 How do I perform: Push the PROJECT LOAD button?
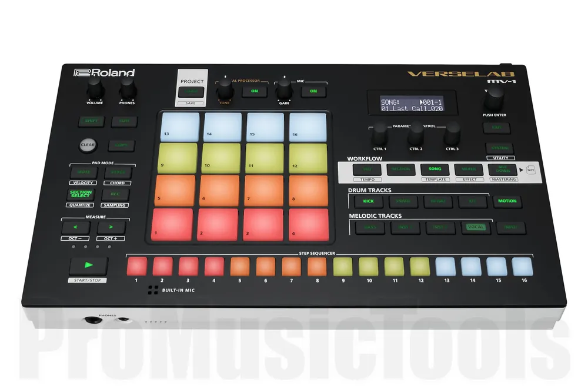(x=191, y=92)
